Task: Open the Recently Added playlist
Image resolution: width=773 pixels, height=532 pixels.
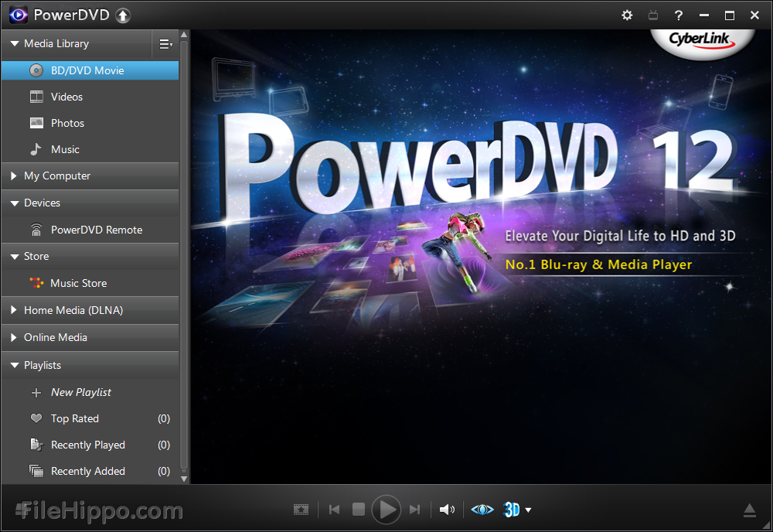Action: tap(90, 471)
